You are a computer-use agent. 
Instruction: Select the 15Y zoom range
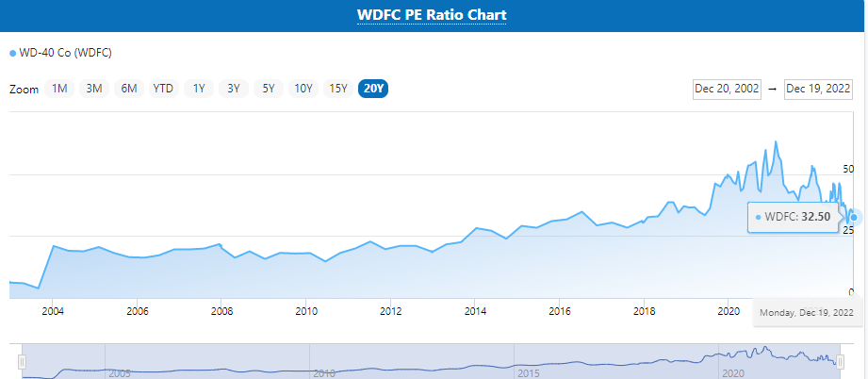[338, 89]
